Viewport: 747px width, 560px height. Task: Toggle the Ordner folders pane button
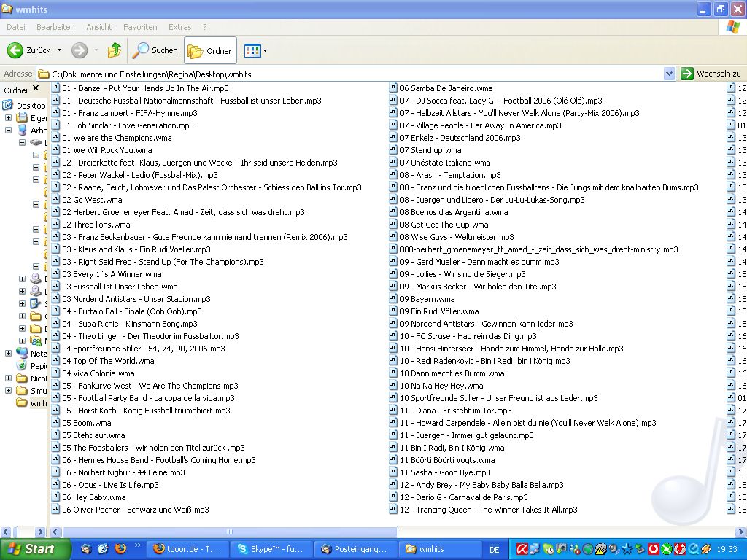(210, 50)
